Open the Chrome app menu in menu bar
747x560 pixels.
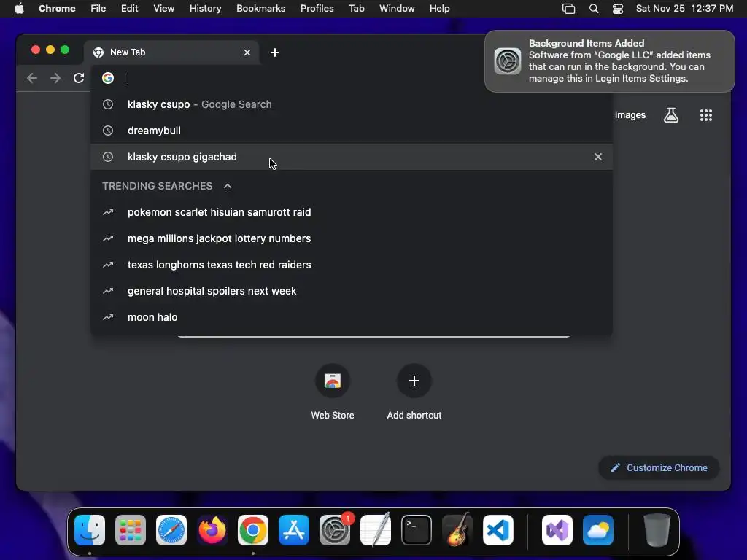coord(57,9)
